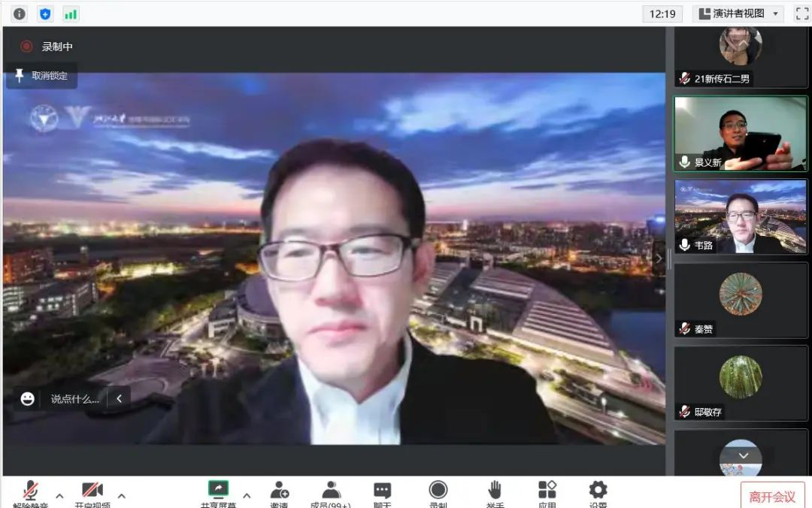Screen dimensions: 812x508
Task: Open the 演讲者视图 view dropdown
Action: 738,14
